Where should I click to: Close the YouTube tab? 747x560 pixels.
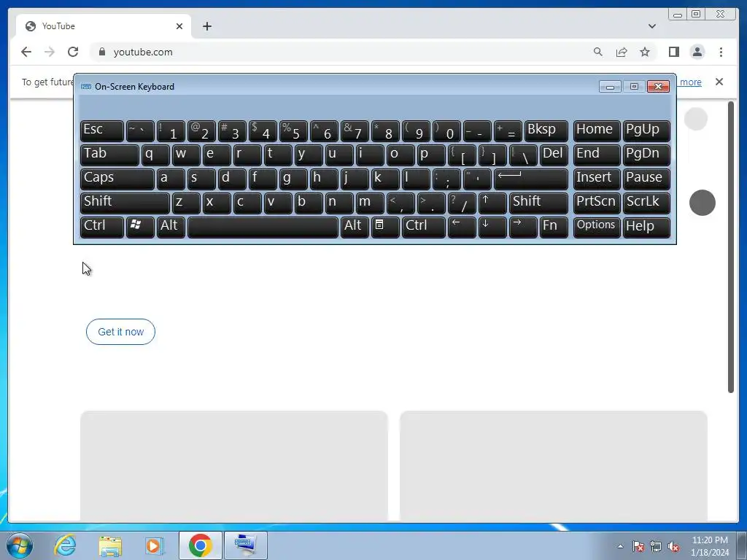point(179,26)
